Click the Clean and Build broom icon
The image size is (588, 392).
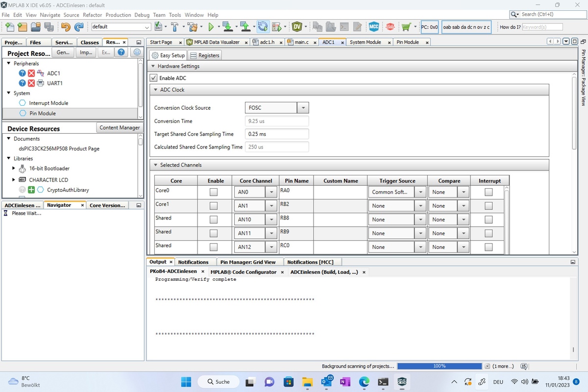pyautogui.click(x=193, y=26)
